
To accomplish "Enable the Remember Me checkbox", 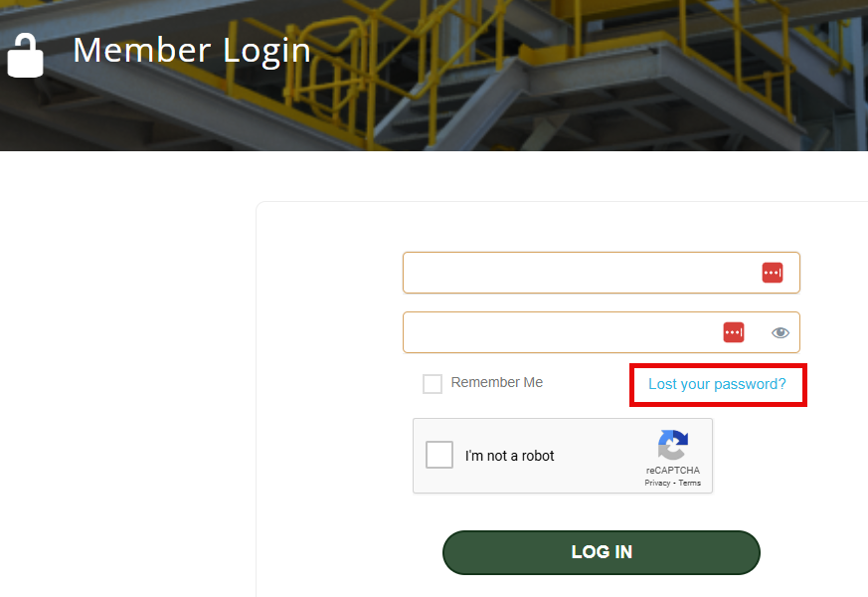I will [433, 384].
